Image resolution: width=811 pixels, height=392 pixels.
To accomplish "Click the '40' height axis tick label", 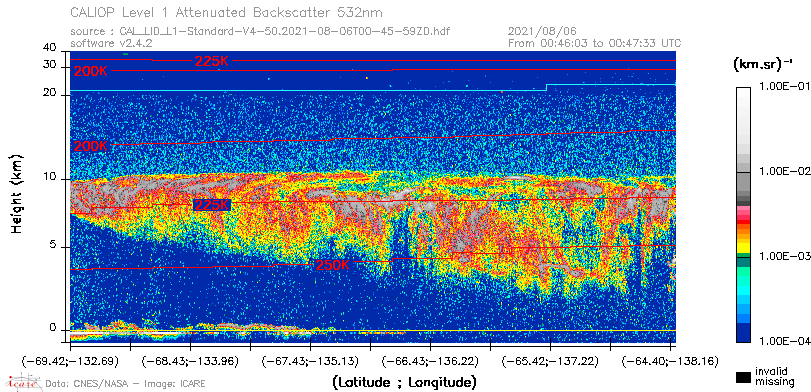I will 49,48.
